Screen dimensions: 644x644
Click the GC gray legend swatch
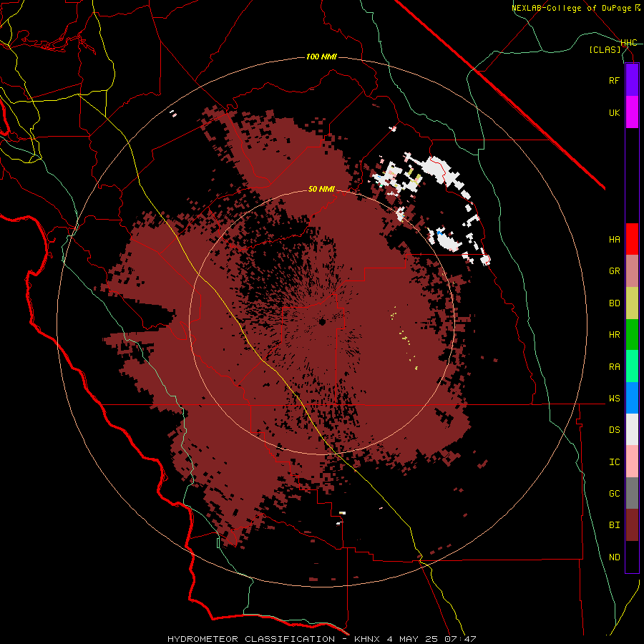coord(632,493)
